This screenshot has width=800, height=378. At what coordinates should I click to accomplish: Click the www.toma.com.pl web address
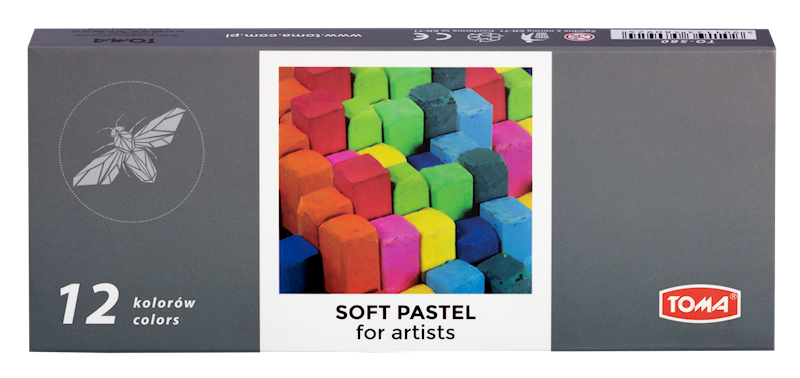point(293,36)
